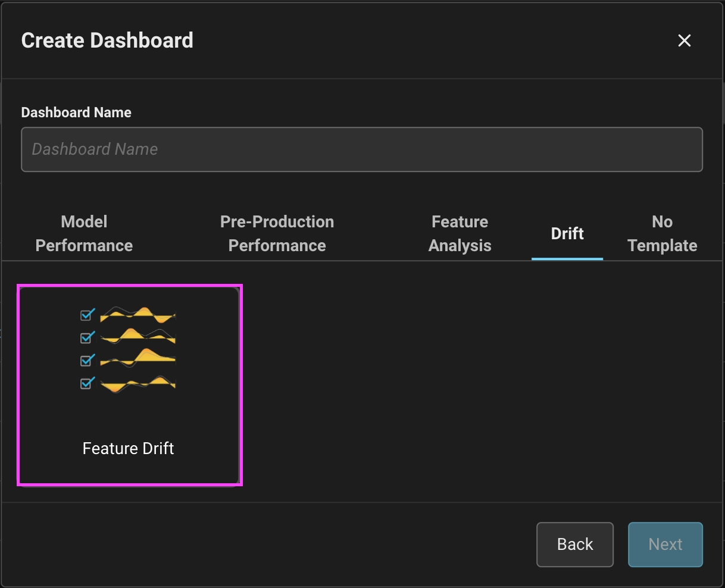
Task: Click the fourth checkmark icon in Feature Drift thumbnail
Action: (87, 383)
